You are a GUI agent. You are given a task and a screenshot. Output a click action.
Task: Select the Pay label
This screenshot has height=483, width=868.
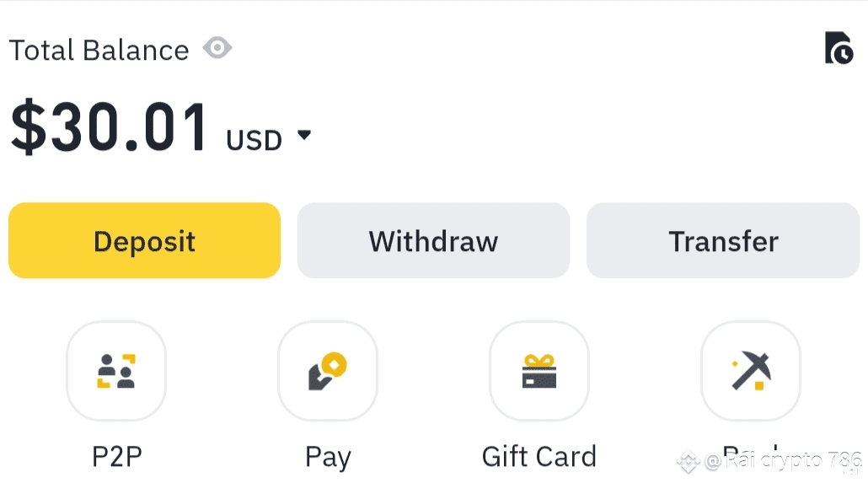[328, 458]
